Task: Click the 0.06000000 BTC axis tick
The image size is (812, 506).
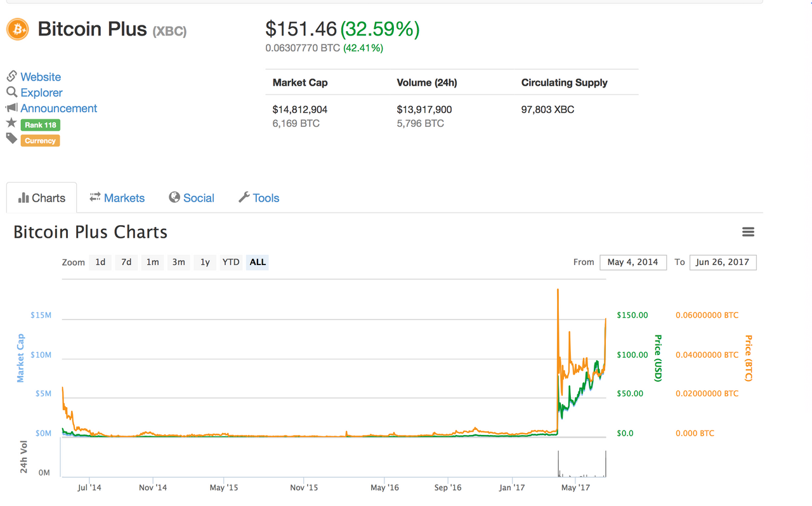Action: [707, 315]
